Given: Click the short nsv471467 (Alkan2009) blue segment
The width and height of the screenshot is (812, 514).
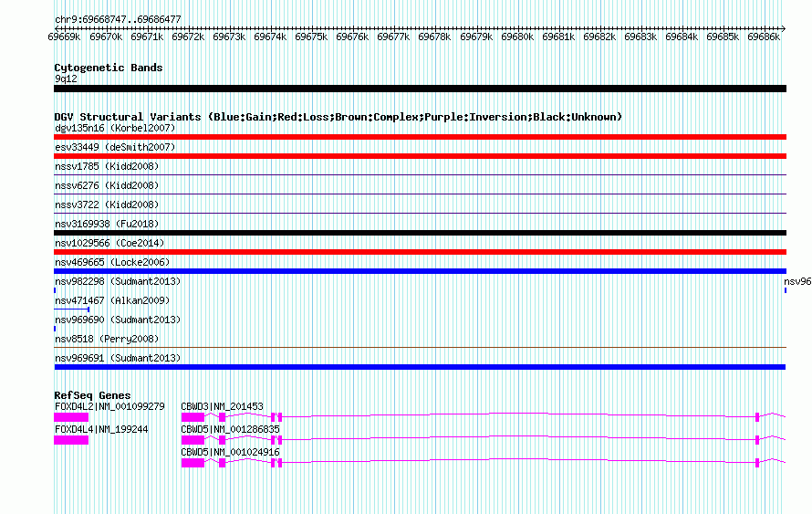Looking at the screenshot, I should (x=71, y=309).
